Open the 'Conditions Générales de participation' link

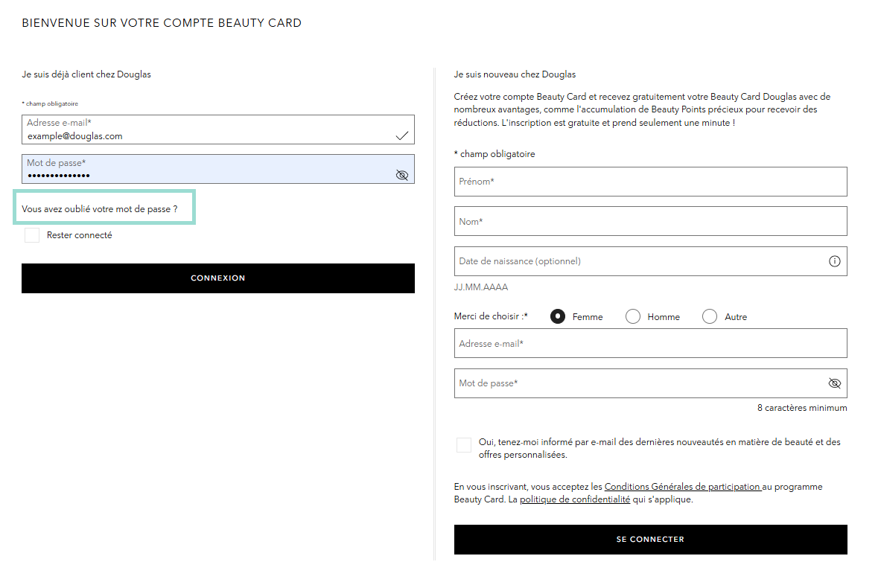pos(682,486)
